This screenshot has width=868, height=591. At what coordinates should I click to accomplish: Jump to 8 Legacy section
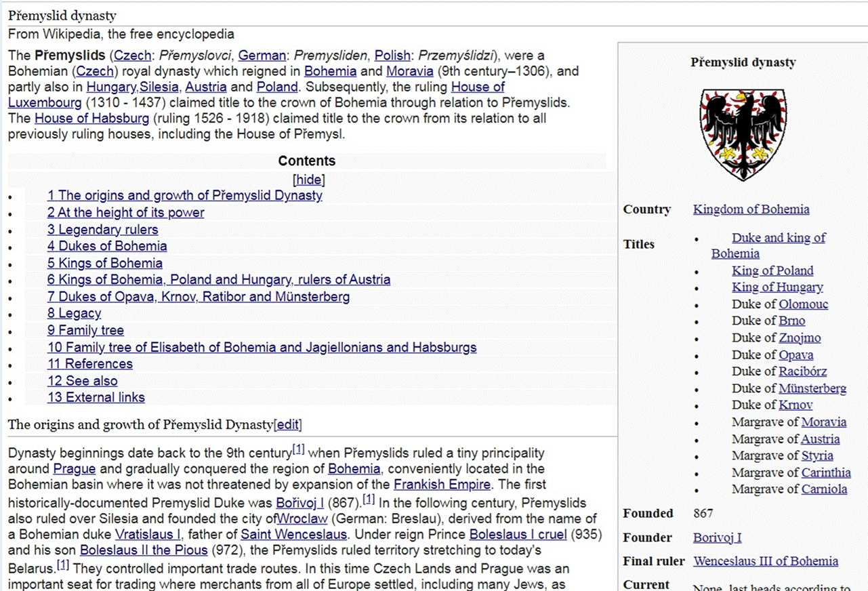point(74,313)
